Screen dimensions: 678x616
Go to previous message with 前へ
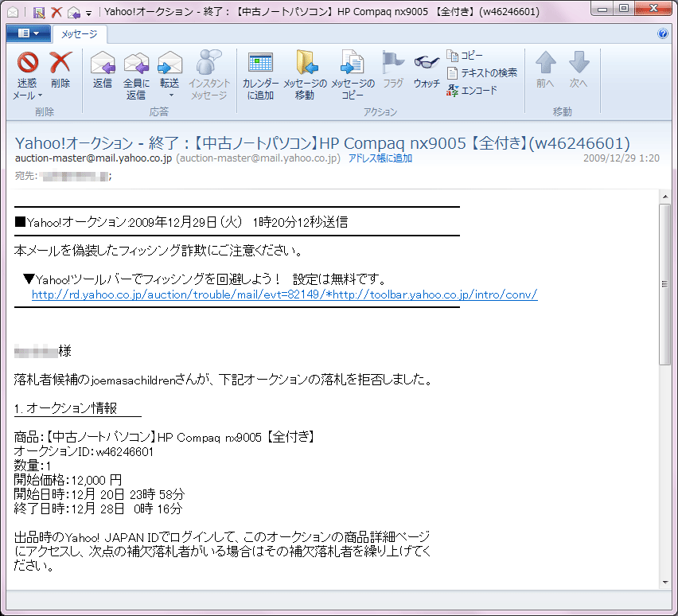click(x=545, y=70)
